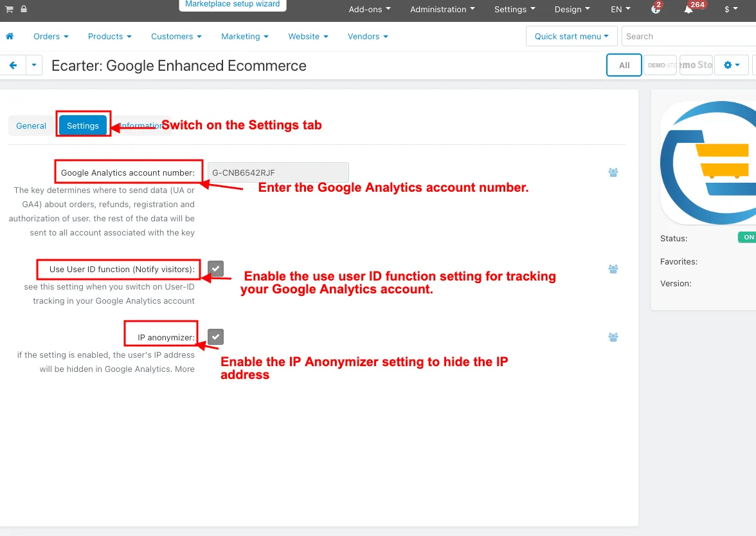Click the lock icon in top bar
This screenshot has width=756, height=536.
(x=24, y=8)
